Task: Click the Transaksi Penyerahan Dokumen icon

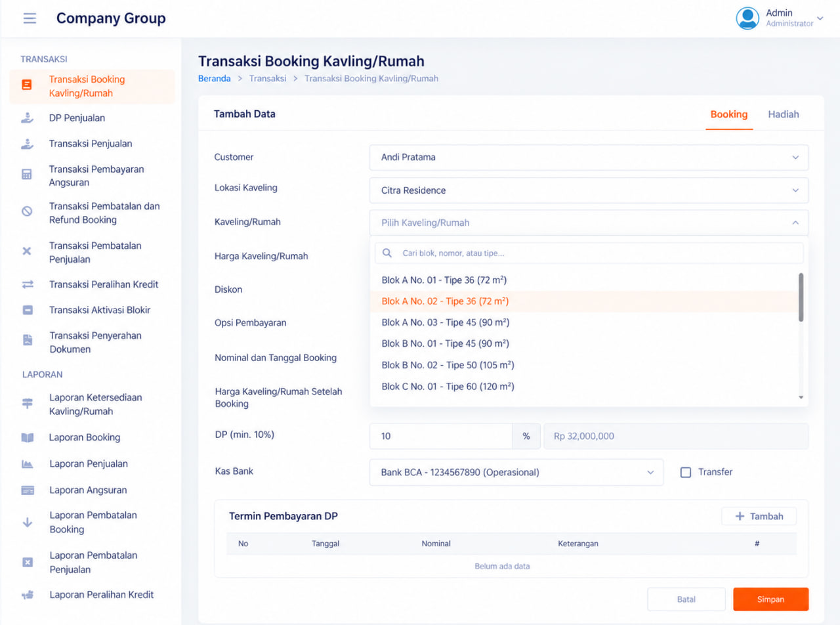Action: (28, 340)
